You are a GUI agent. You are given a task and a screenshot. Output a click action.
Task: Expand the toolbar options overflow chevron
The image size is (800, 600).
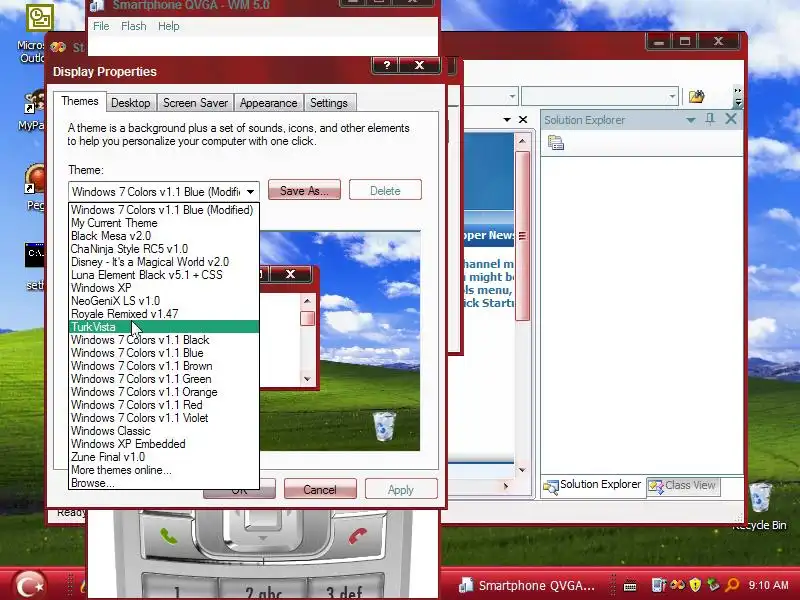pyautogui.click(x=738, y=96)
